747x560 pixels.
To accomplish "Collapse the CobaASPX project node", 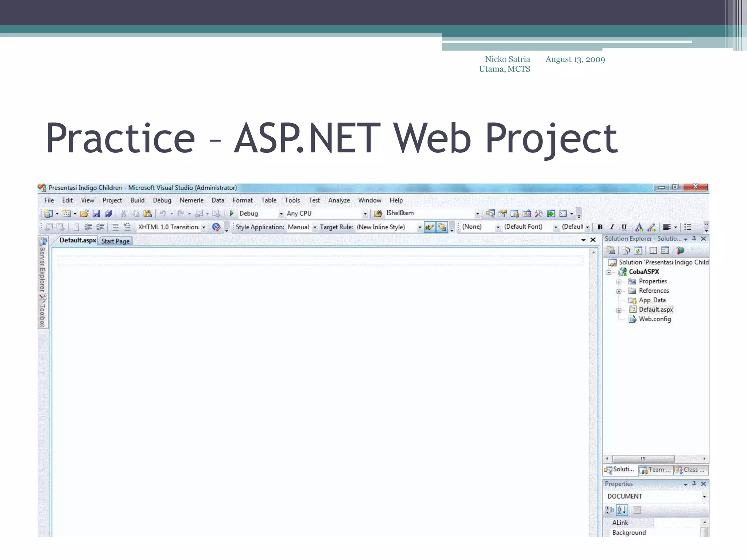I will pyautogui.click(x=609, y=272).
